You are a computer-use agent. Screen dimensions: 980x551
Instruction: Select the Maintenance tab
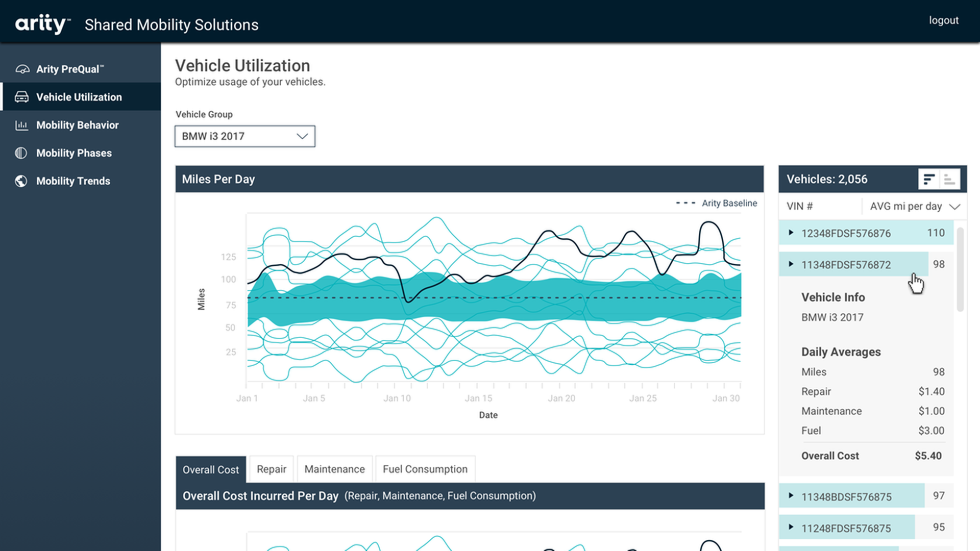point(334,469)
